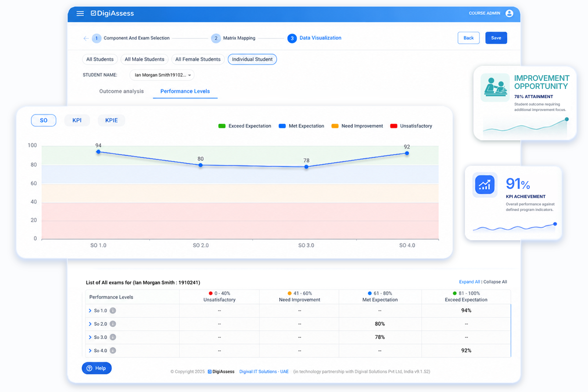Click the DigiAssess logo

pos(112,14)
